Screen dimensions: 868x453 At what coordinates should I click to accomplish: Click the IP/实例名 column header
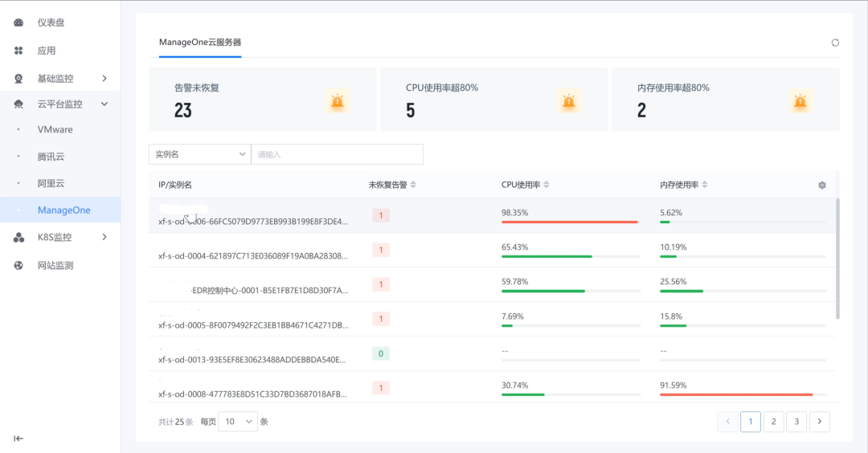point(175,185)
